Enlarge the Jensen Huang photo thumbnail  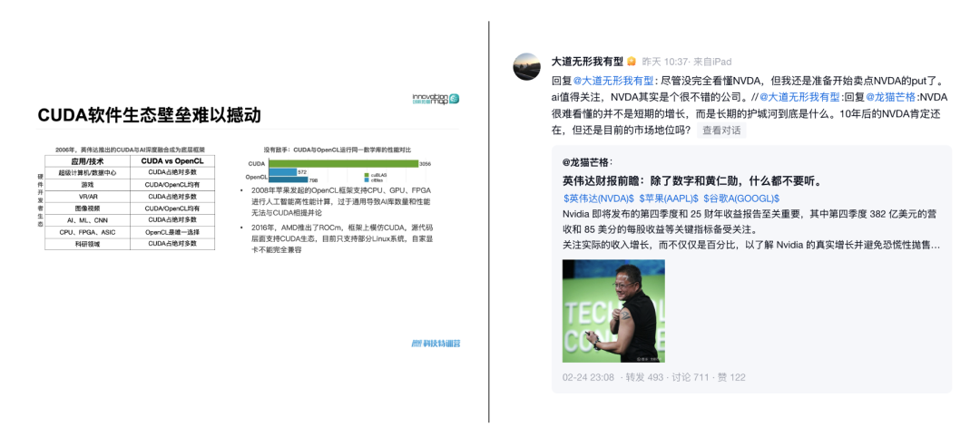tap(613, 311)
